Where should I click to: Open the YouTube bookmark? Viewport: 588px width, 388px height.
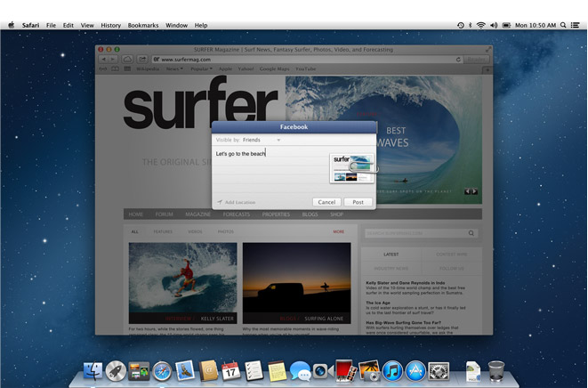pyautogui.click(x=306, y=69)
